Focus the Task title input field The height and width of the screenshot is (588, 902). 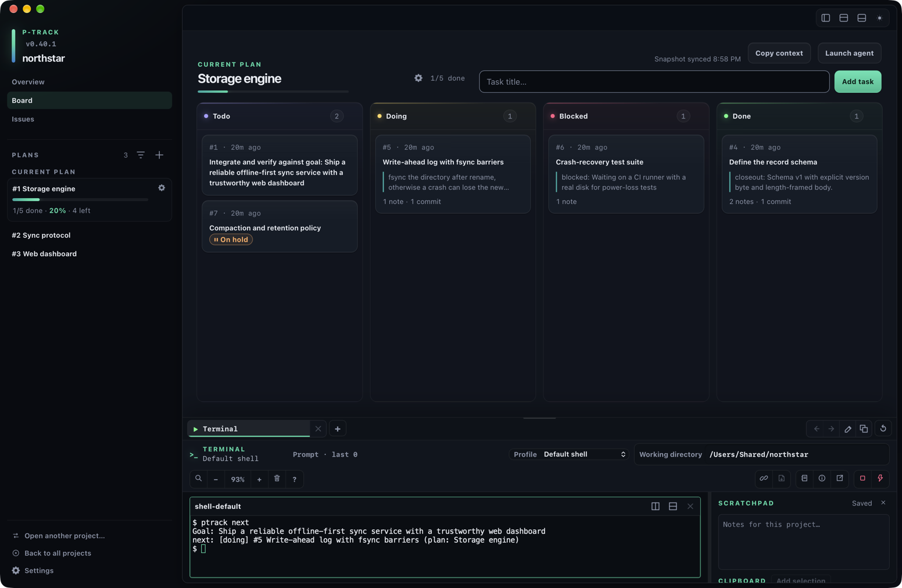[x=654, y=81]
